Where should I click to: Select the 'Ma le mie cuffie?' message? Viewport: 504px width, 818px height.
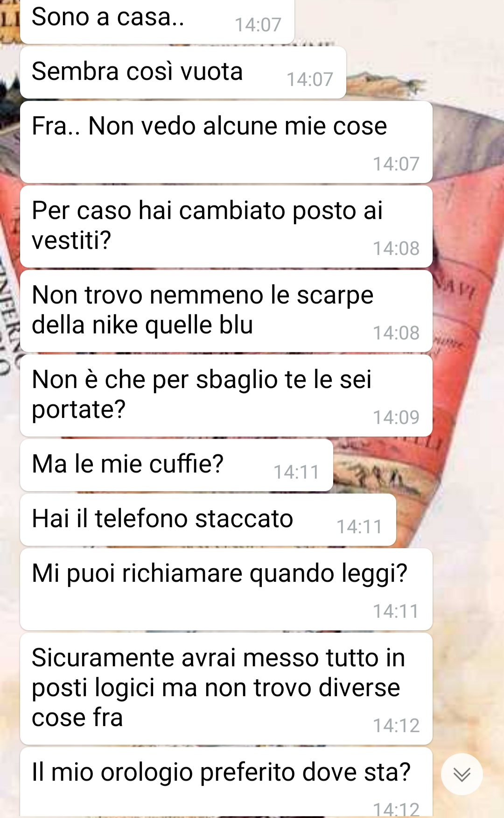[x=176, y=465]
